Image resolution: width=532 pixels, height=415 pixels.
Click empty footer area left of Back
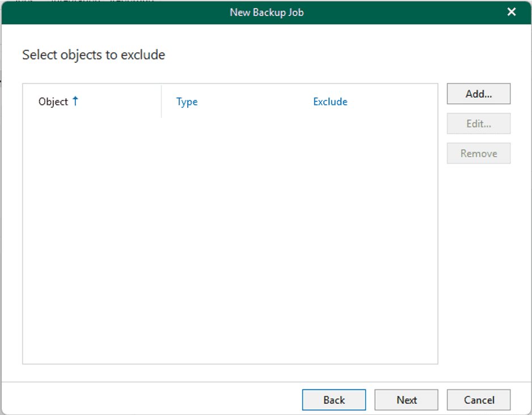pyautogui.click(x=153, y=400)
